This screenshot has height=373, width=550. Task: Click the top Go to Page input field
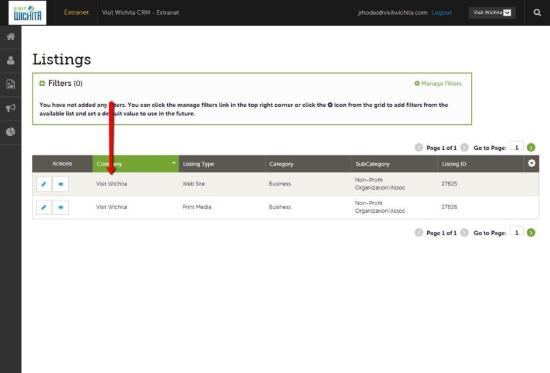coord(517,147)
